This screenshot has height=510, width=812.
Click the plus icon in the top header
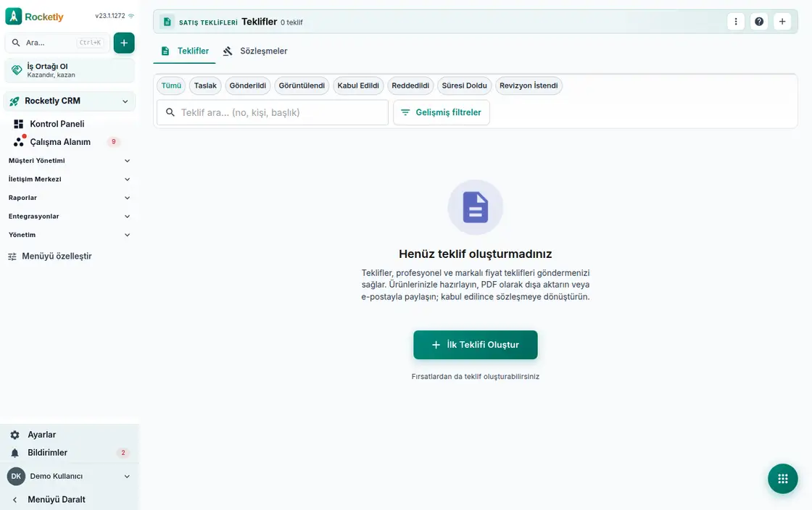click(782, 22)
